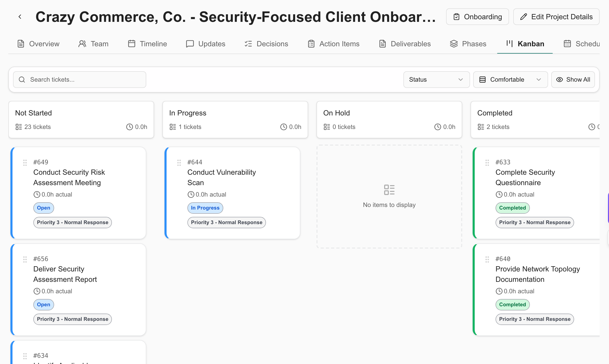Open the Comfortable density dropdown
The width and height of the screenshot is (609, 364).
(510, 80)
